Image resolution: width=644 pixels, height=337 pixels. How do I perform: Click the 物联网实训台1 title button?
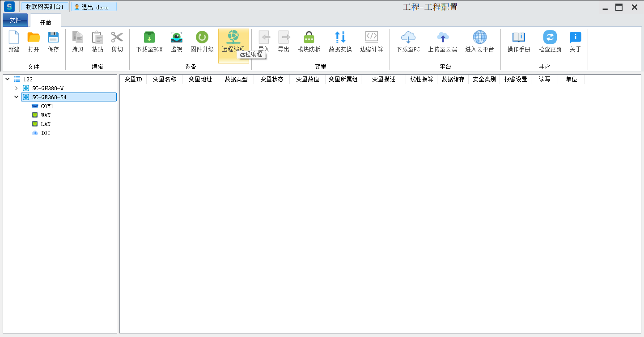coord(45,7)
